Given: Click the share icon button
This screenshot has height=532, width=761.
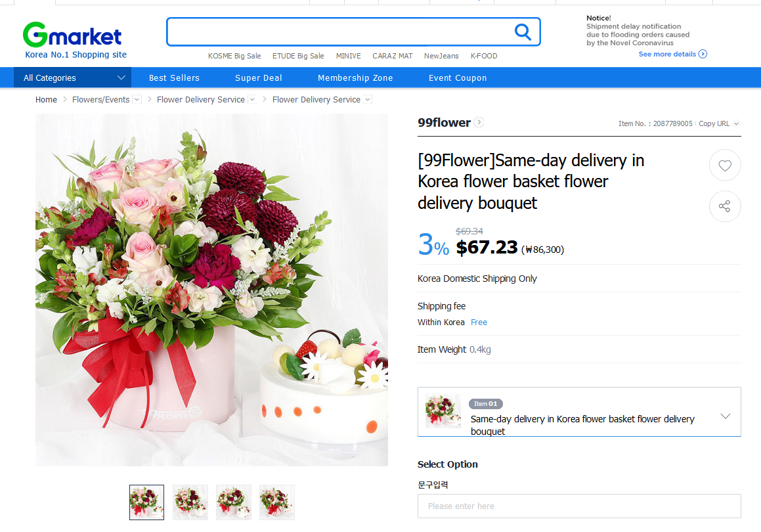Looking at the screenshot, I should pyautogui.click(x=725, y=206).
